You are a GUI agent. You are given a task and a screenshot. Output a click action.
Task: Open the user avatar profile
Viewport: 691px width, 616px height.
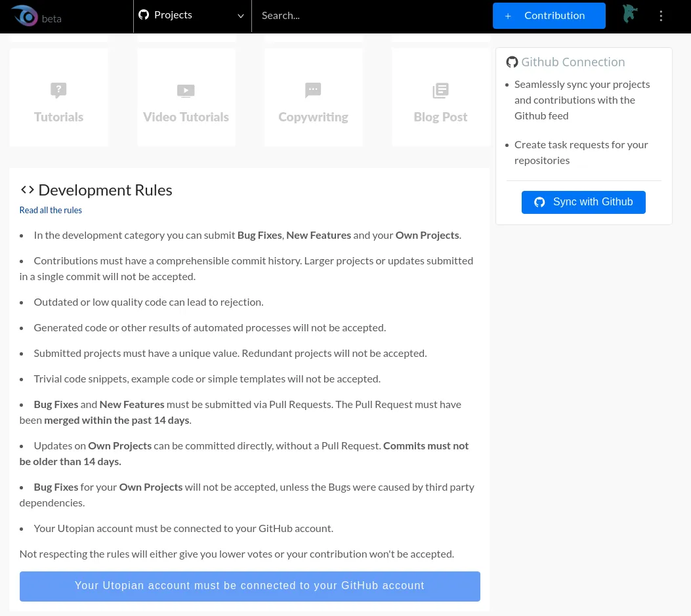(630, 14)
